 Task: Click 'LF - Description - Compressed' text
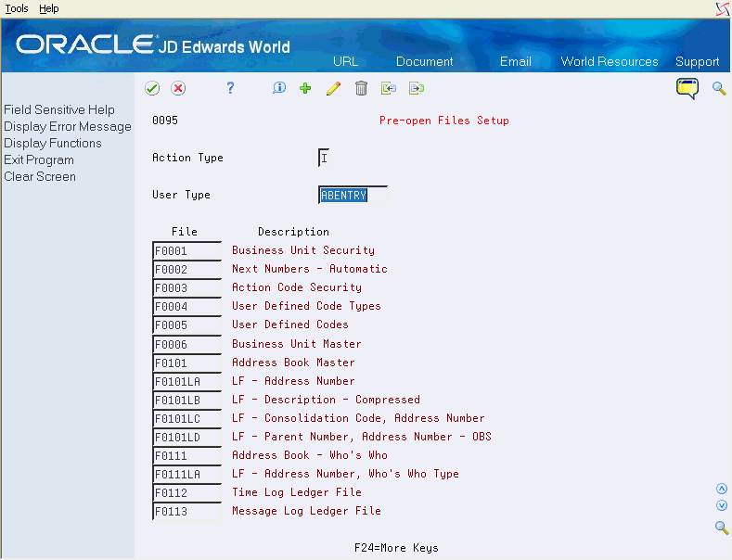[326, 400]
